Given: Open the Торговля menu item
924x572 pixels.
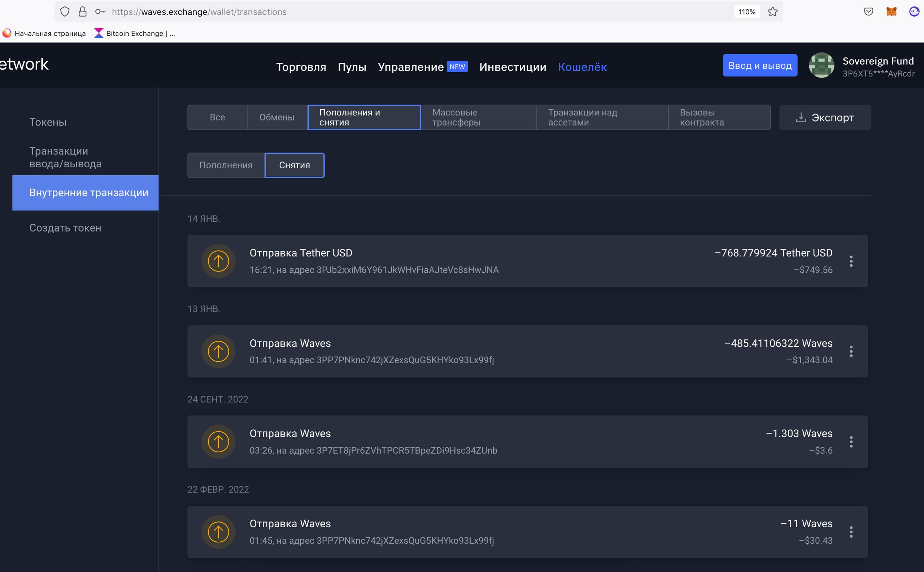Looking at the screenshot, I should 301,67.
